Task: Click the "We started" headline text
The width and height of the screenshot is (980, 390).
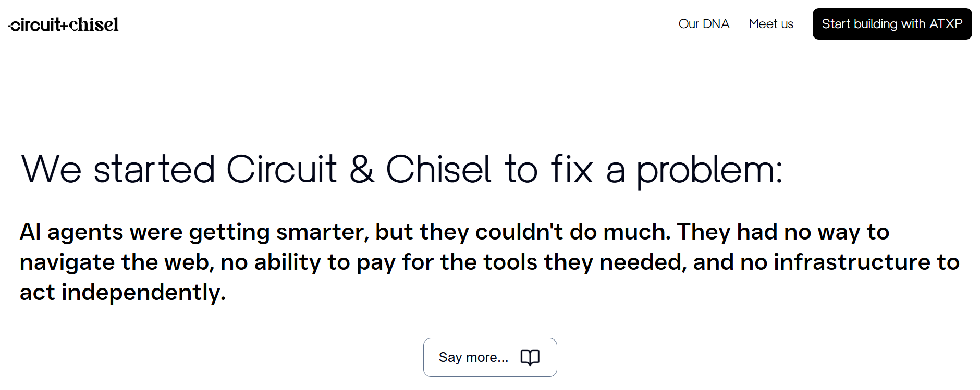Action: [118, 169]
